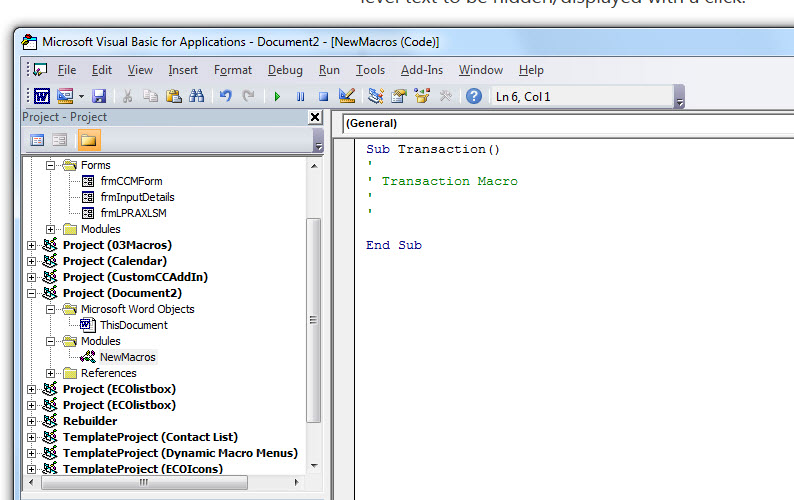794x500 pixels.
Task: Click the Redo arrow icon
Action: point(248,95)
